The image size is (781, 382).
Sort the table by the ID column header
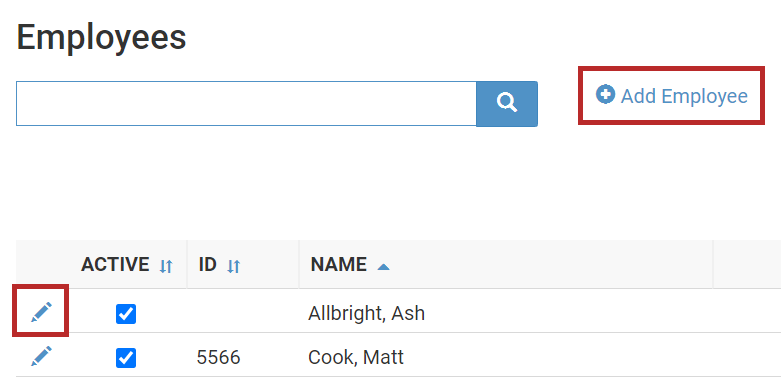click(208, 264)
